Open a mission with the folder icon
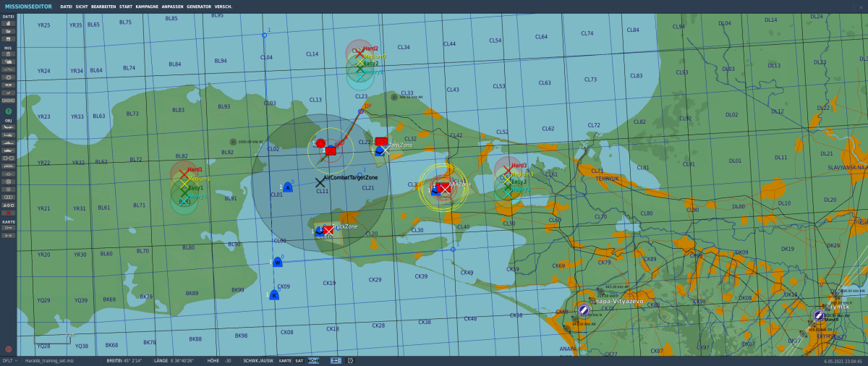The height and width of the screenshot is (366, 868). pyautogui.click(x=9, y=31)
